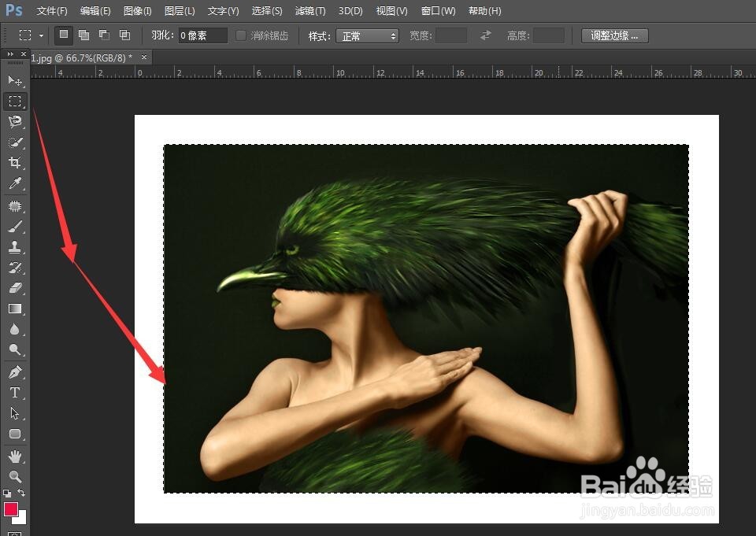The width and height of the screenshot is (756, 536).
Task: Open the 编辑(E) menu
Action: click(x=95, y=10)
